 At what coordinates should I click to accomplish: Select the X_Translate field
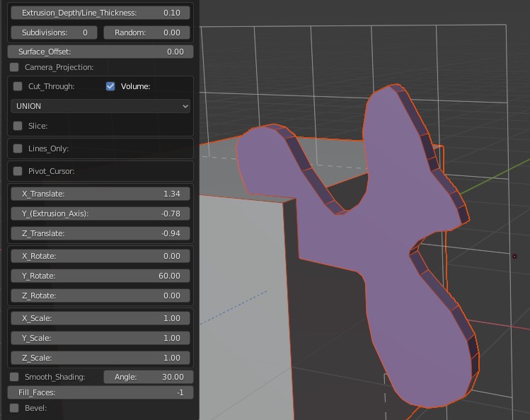pos(100,194)
